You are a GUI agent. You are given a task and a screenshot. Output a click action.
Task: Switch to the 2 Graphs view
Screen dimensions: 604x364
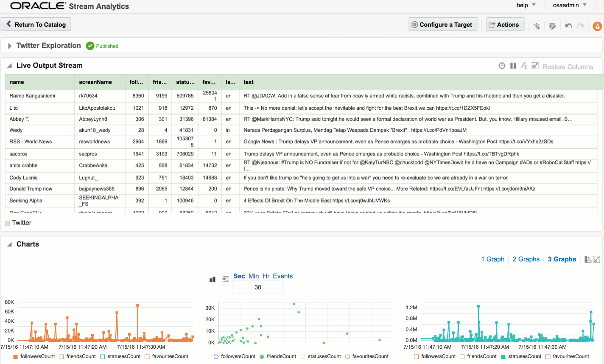tap(526, 259)
